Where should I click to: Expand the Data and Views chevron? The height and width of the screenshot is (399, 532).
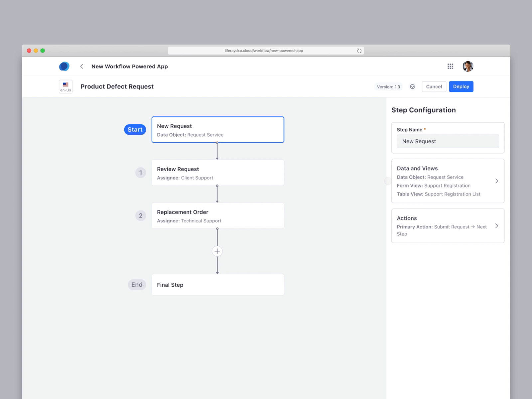497,181
